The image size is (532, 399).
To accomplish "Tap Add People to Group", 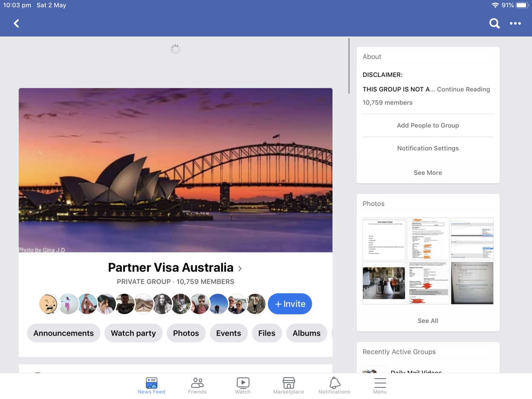I will point(428,125).
